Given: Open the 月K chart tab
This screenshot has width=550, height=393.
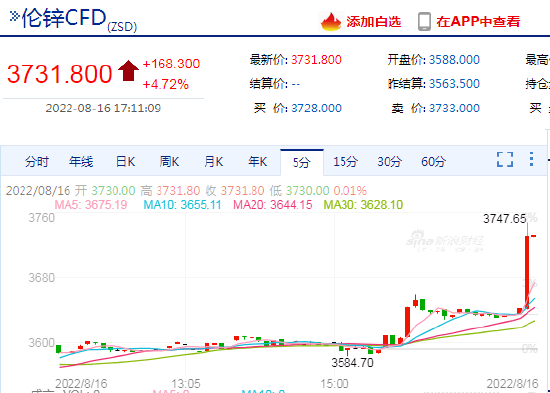Looking at the screenshot, I should pos(213,162).
